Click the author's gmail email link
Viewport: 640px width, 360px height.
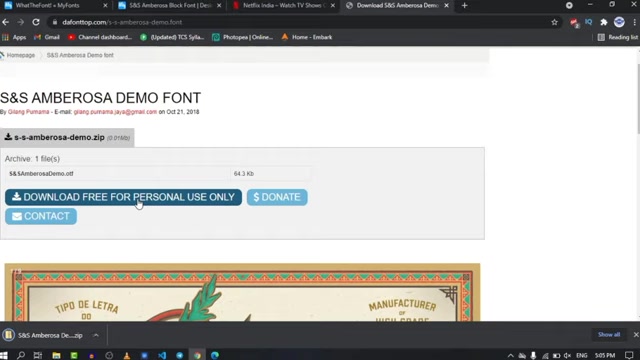(x=115, y=112)
